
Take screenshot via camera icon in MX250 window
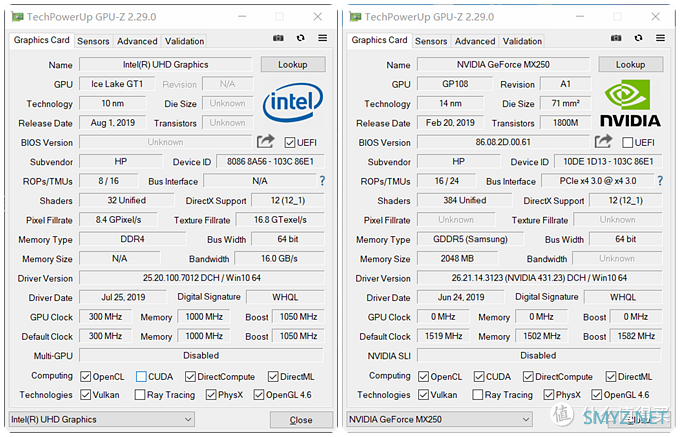pos(616,38)
